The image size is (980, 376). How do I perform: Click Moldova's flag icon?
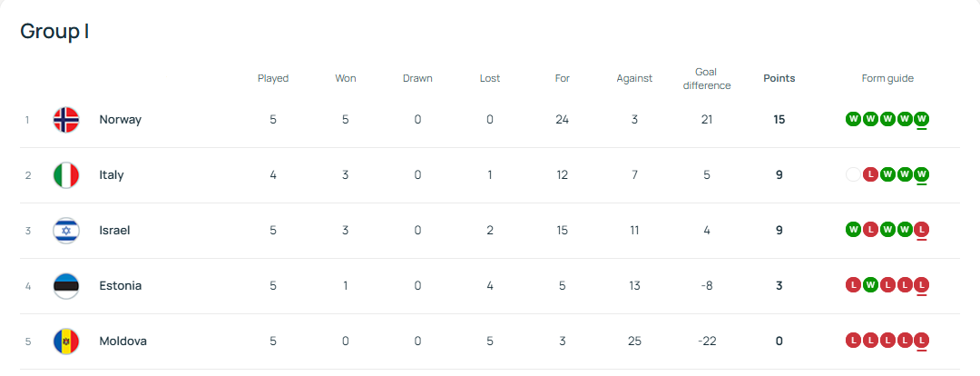tap(66, 341)
